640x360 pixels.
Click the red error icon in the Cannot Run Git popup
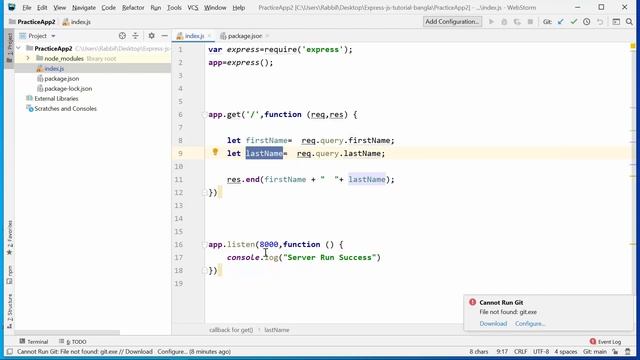click(473, 302)
